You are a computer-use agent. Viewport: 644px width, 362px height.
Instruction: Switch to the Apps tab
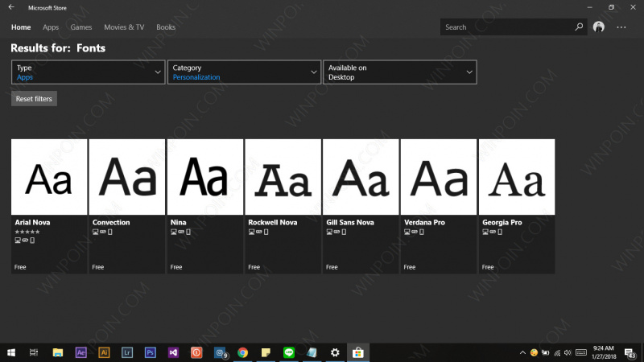tap(51, 27)
